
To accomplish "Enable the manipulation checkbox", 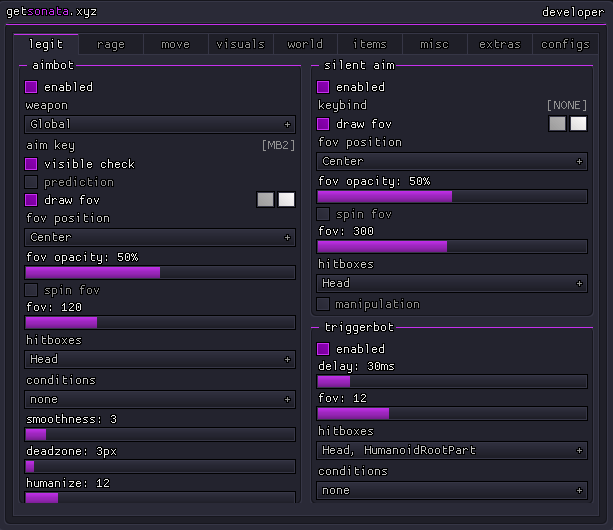I will pyautogui.click(x=323, y=304).
